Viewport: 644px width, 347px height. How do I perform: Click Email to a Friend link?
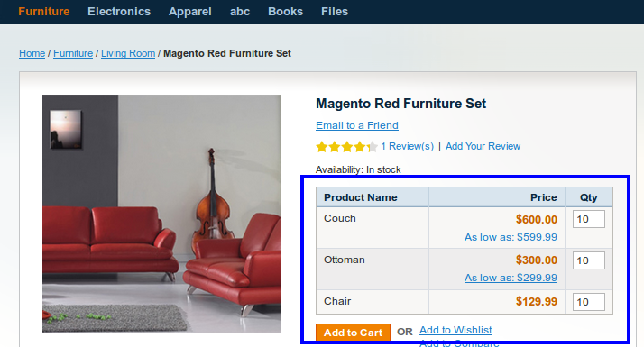357,125
